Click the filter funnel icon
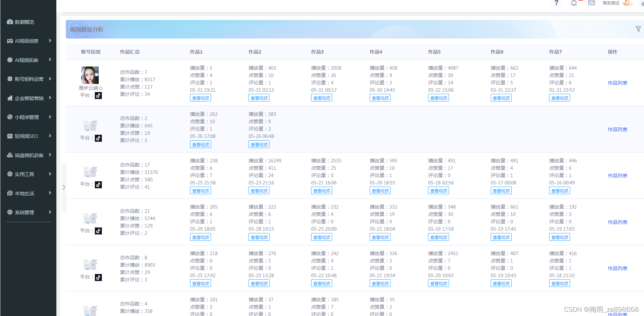Screen dimensions: 644x316 638,29
